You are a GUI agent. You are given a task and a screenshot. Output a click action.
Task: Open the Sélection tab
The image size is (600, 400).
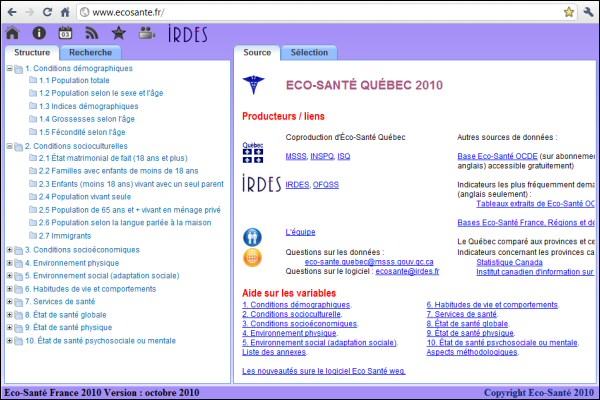[x=309, y=53]
